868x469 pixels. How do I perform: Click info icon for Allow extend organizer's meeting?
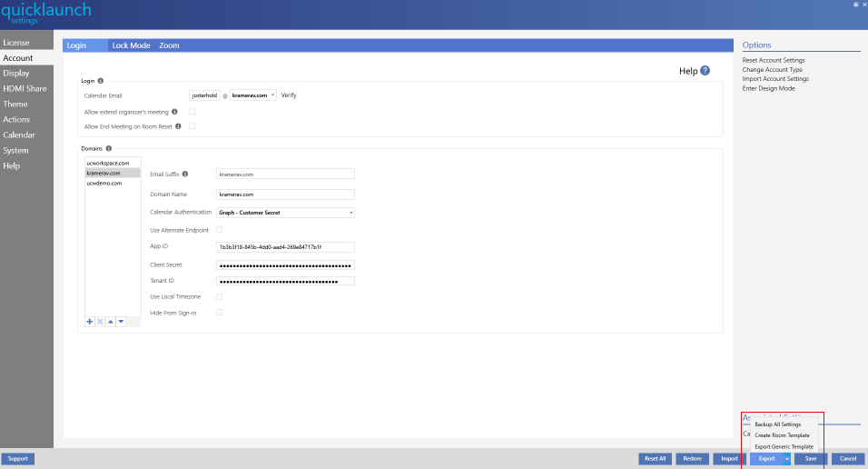point(174,112)
